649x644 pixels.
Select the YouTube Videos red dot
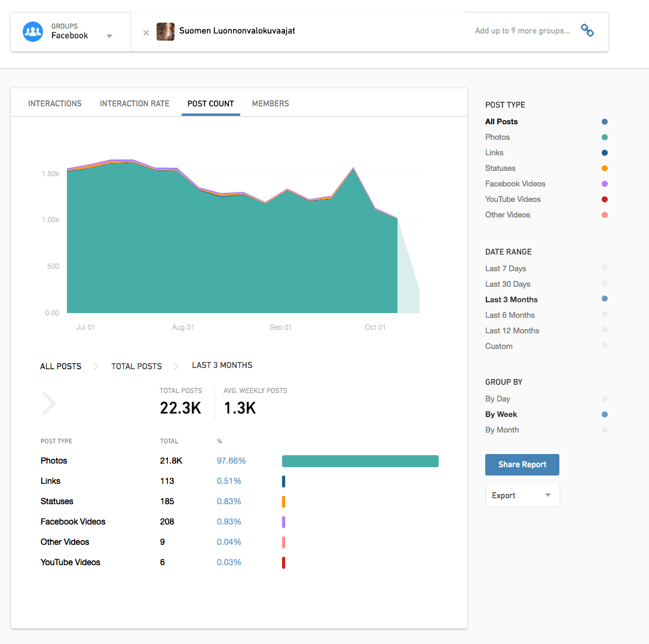pyautogui.click(x=604, y=200)
